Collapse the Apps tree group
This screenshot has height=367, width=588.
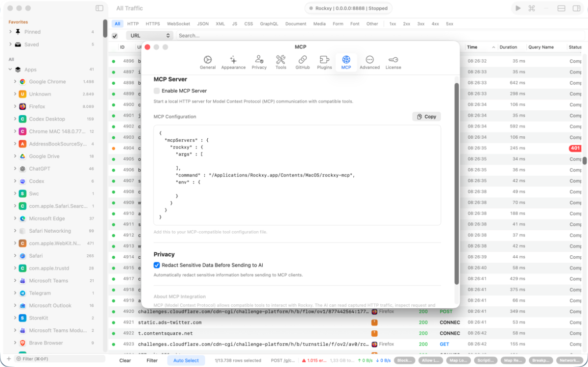click(x=10, y=70)
